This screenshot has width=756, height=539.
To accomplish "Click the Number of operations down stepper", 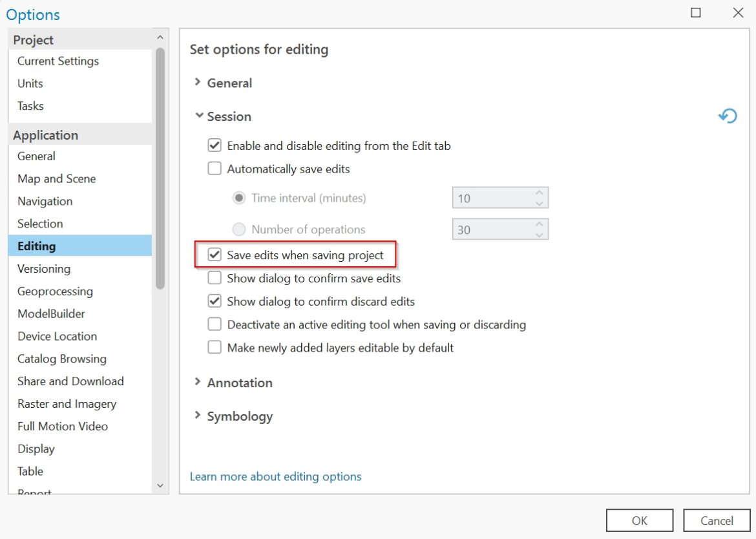I will tap(540, 233).
